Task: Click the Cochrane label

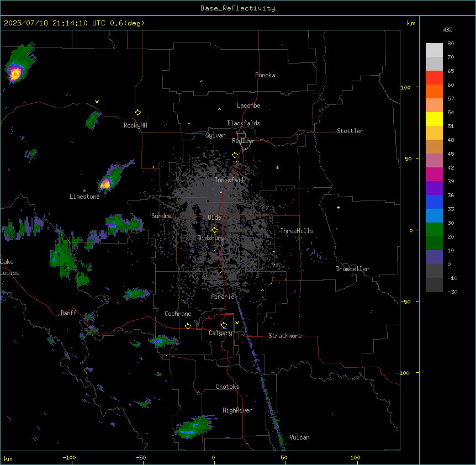Action: (x=178, y=314)
